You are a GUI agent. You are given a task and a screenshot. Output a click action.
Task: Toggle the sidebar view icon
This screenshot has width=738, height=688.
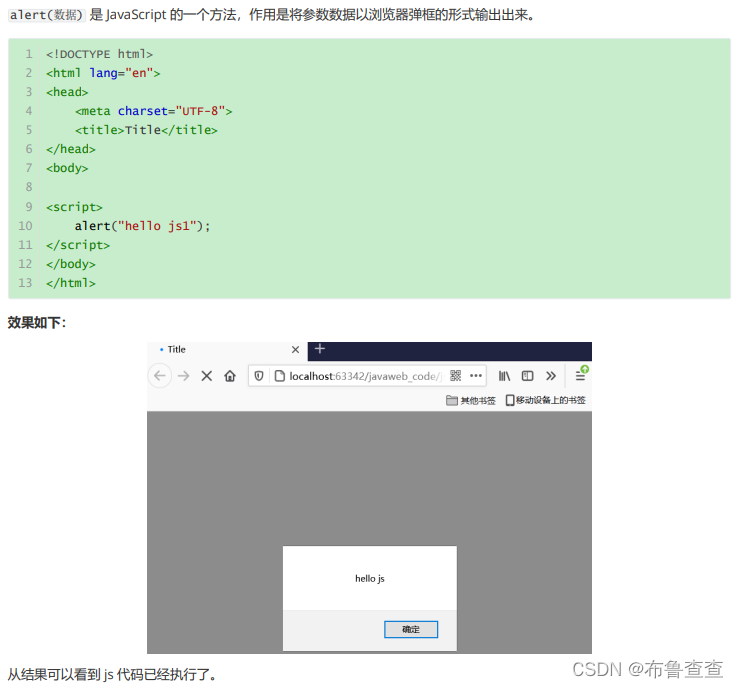click(x=528, y=376)
